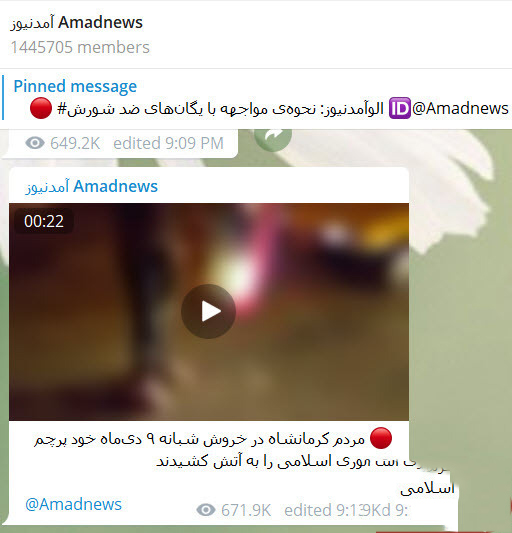Click the 00:22 duration badge
This screenshot has width=512, height=533.
coord(44,221)
